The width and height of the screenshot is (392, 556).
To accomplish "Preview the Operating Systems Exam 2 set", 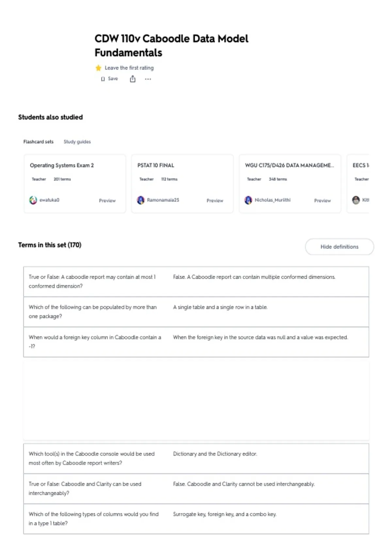I will pos(107,200).
